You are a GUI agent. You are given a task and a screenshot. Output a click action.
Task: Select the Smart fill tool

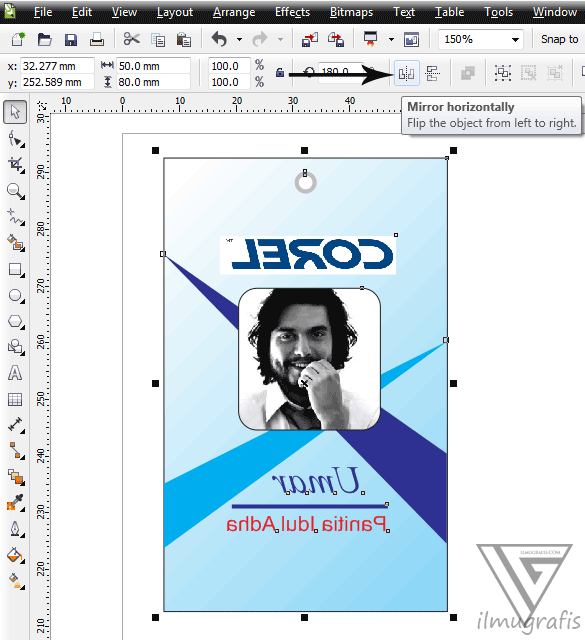(x=16, y=243)
